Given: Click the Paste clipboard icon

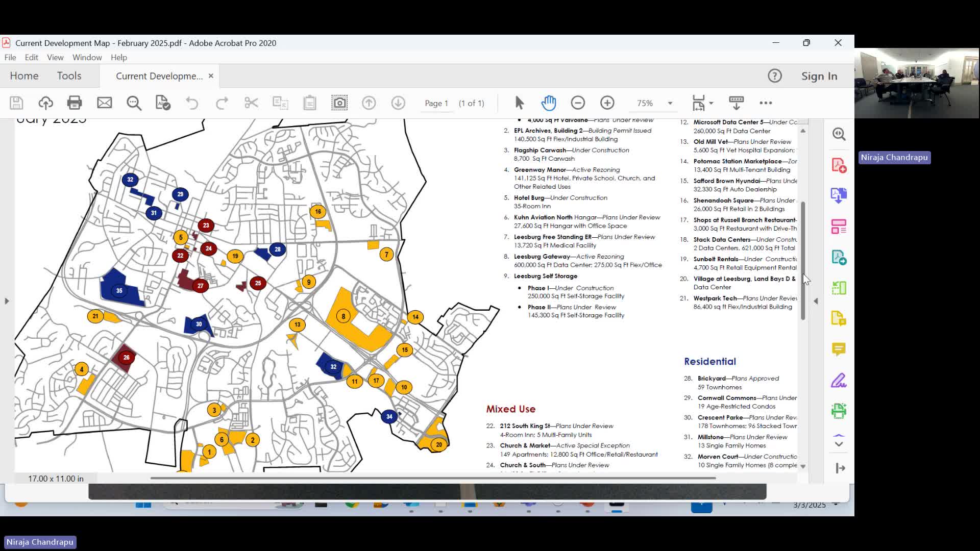Looking at the screenshot, I should point(310,103).
